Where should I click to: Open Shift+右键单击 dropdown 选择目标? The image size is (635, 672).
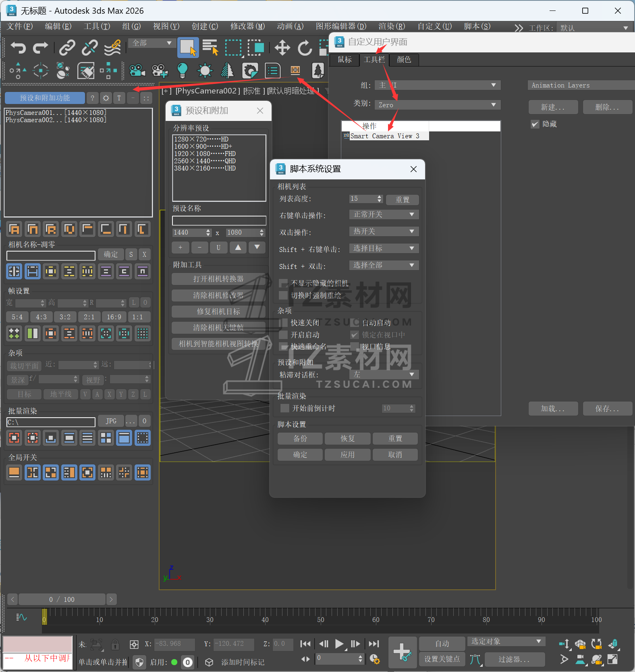click(384, 248)
